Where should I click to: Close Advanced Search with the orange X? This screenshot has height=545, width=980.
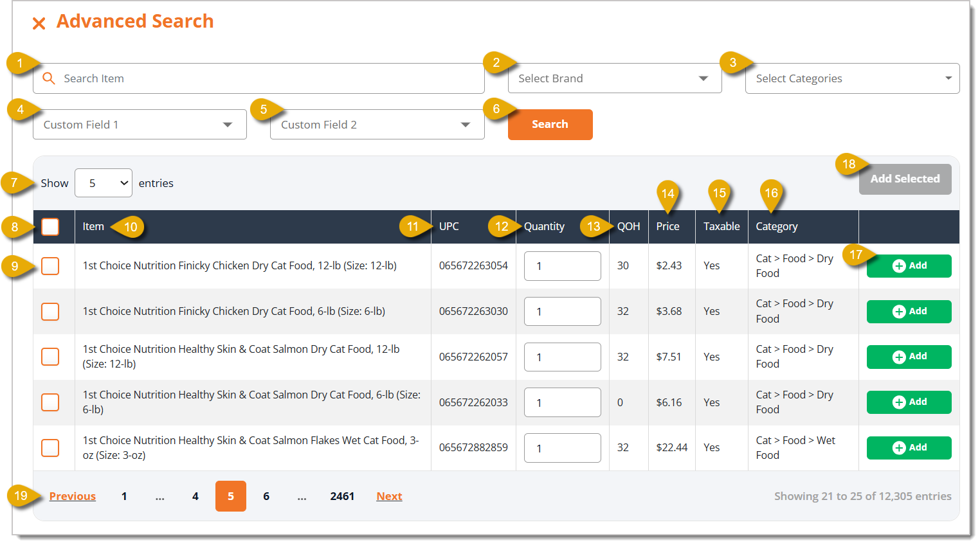pos(39,24)
